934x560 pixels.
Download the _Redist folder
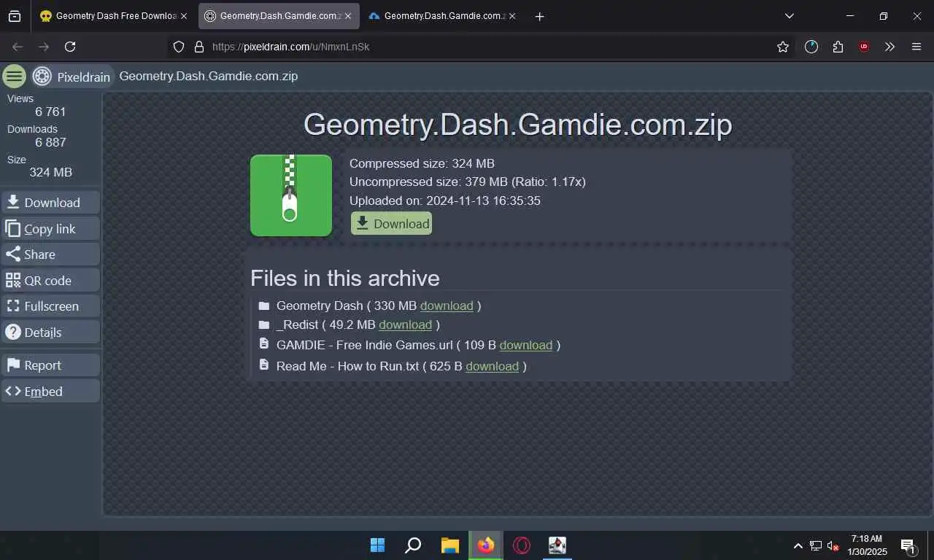(x=405, y=324)
